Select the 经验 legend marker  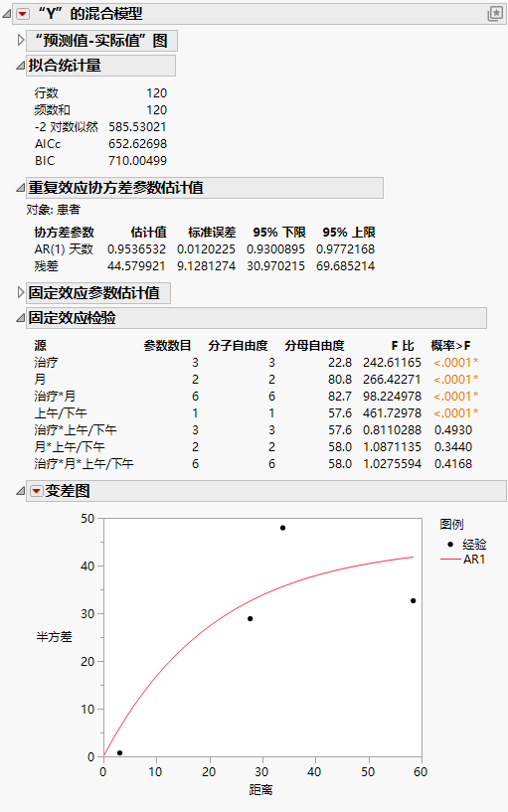click(x=450, y=545)
